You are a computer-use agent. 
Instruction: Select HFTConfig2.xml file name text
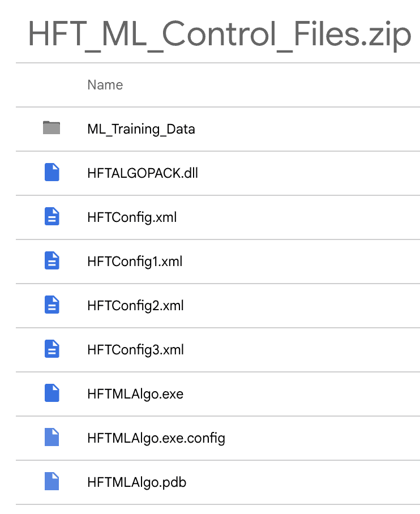point(135,306)
